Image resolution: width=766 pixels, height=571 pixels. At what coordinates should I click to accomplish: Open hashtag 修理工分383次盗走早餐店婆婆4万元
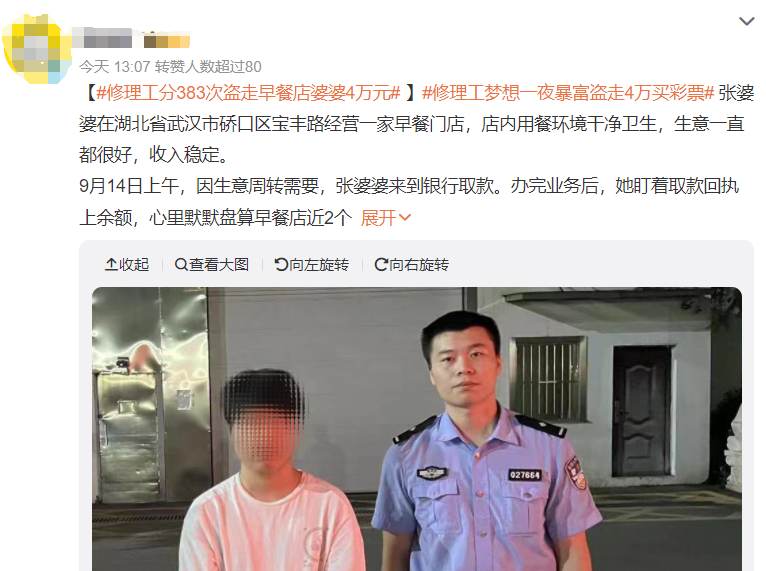249,93
